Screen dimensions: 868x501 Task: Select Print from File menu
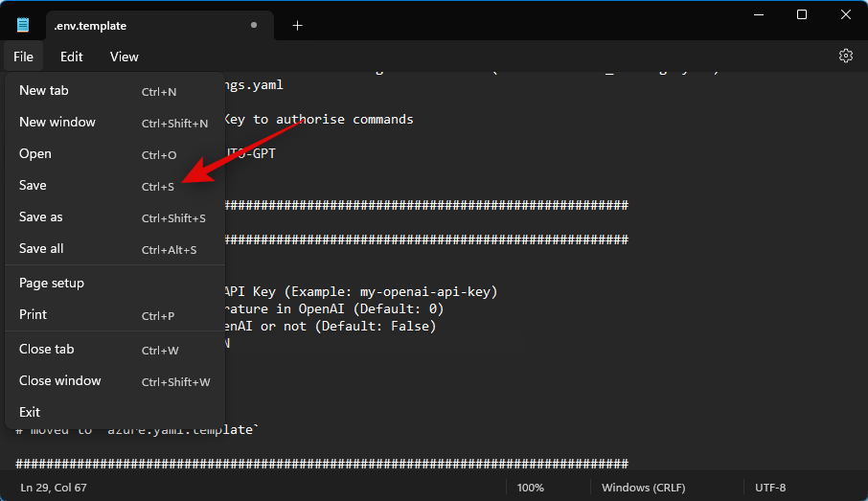(x=115, y=314)
